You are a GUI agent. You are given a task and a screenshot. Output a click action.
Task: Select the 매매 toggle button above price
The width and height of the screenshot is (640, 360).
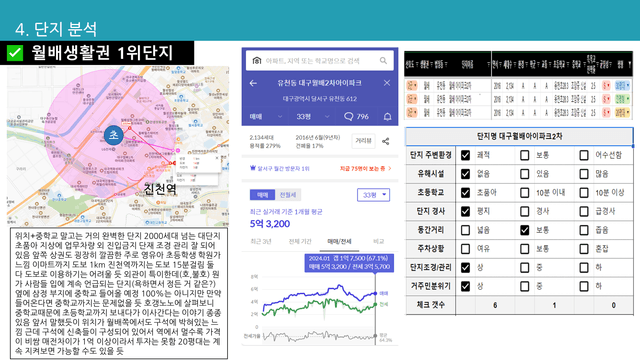(262, 195)
